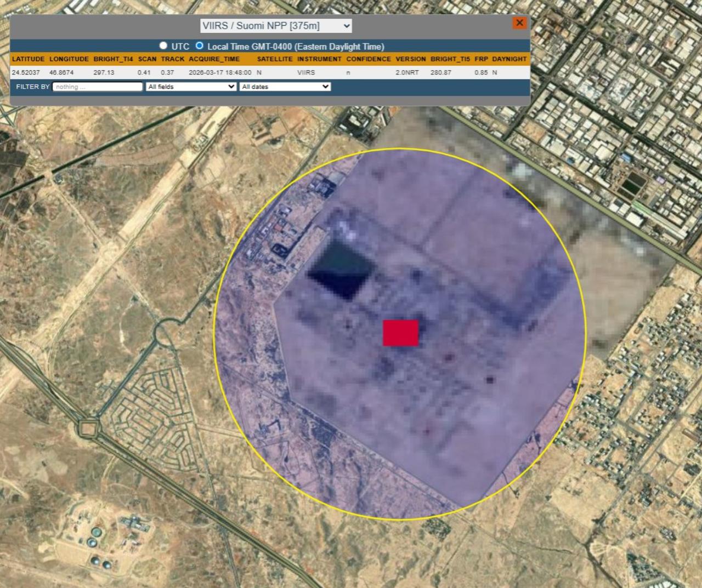The height and width of the screenshot is (588, 702).
Task: Select brightness value '297.13'
Action: click(x=104, y=72)
